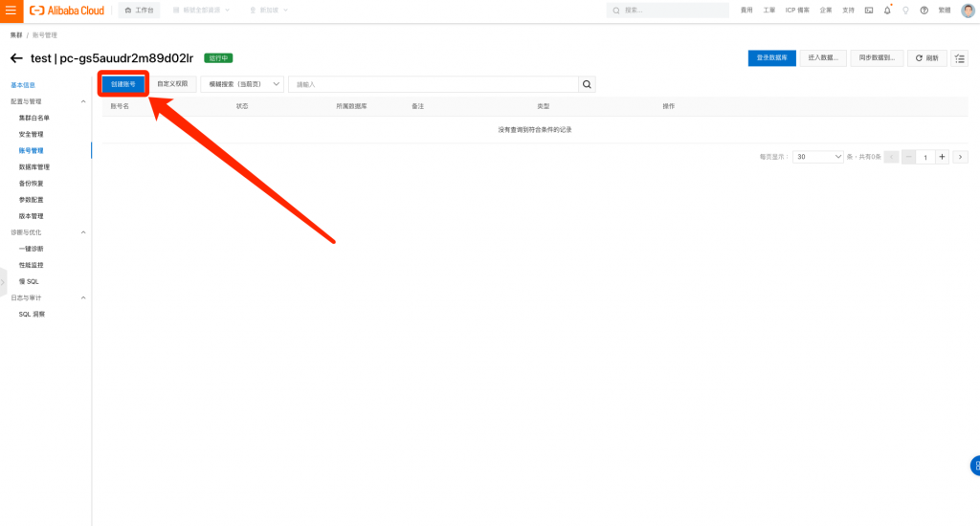Open the task list icon next to refresh
The width and height of the screenshot is (980, 526).
coord(959,58)
